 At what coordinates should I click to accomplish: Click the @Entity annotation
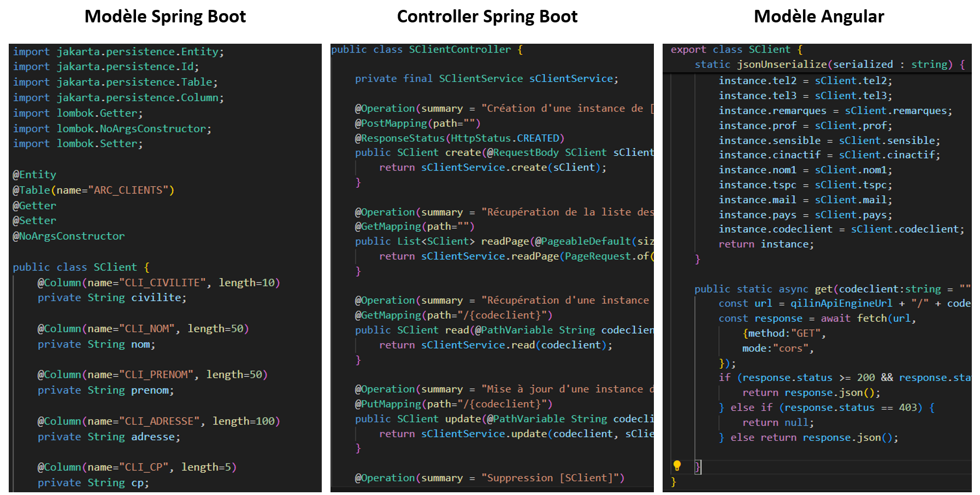pyautogui.click(x=34, y=175)
